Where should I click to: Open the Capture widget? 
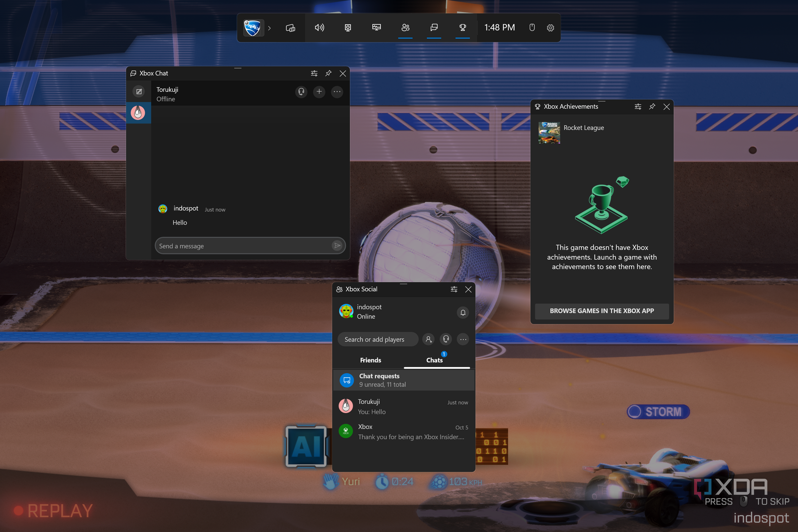tap(347, 28)
